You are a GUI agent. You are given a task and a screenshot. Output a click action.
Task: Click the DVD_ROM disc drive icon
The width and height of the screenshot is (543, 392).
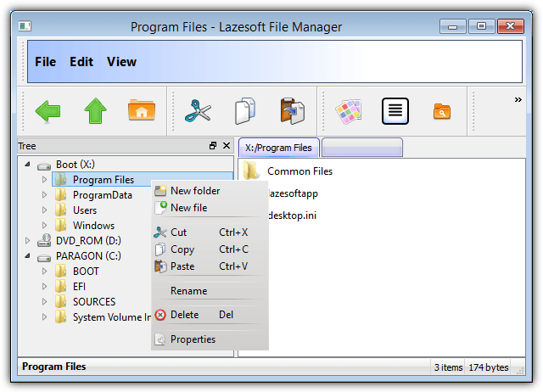[44, 240]
